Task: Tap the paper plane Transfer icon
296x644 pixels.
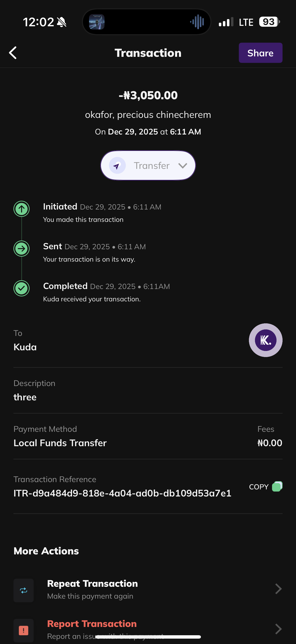Action: 117,165
